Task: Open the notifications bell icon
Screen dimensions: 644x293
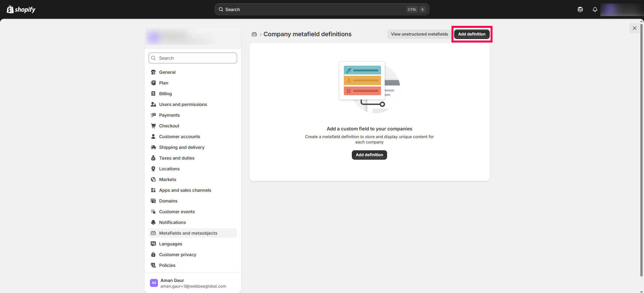Action: coord(595,9)
